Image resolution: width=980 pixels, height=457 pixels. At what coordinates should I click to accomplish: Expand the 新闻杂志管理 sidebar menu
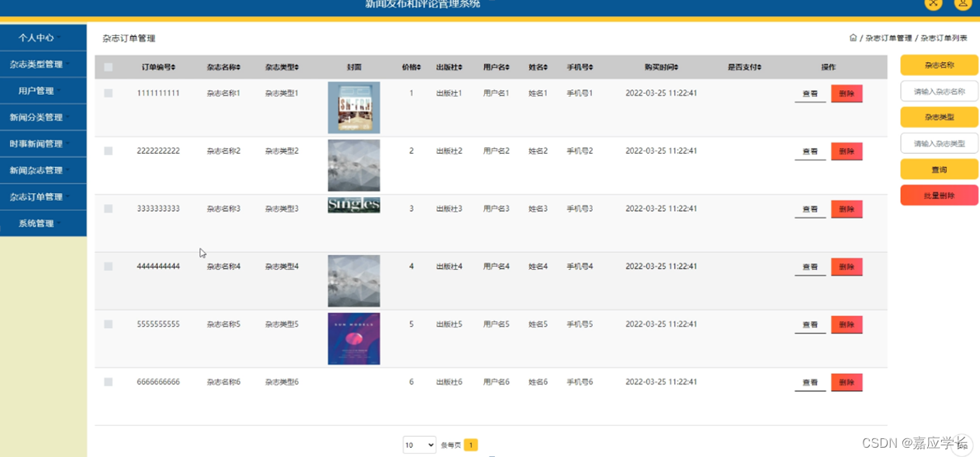coord(43,170)
